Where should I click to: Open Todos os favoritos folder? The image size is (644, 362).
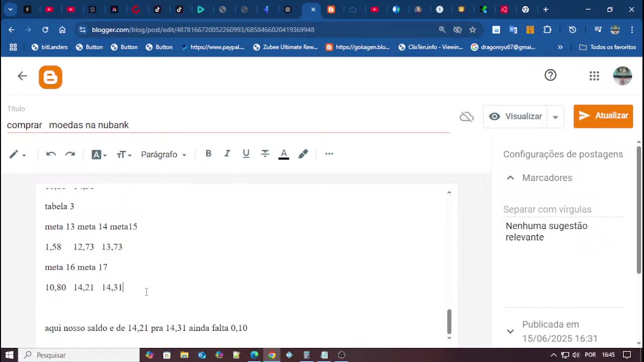608,47
